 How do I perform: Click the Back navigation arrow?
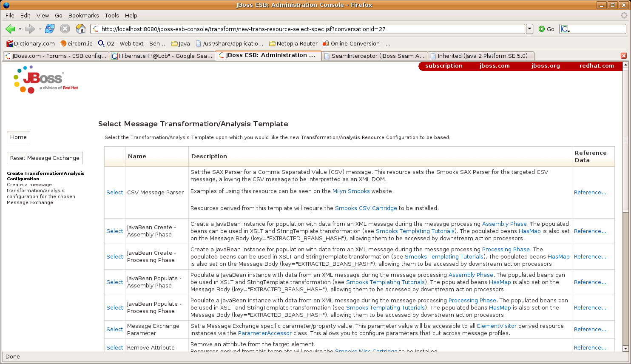[x=10, y=29]
